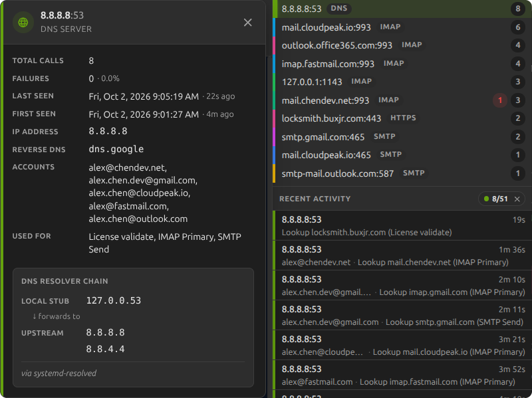
Task: Select outlook.office365.com:993 endpoint row
Action: tap(402, 45)
